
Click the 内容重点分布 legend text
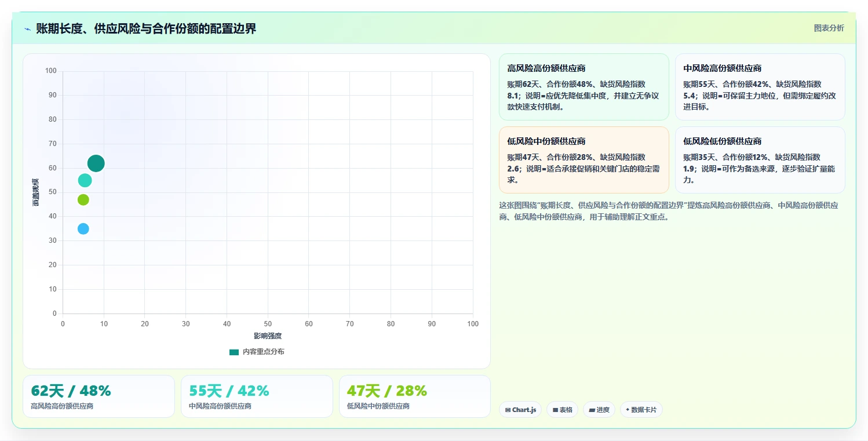pyautogui.click(x=263, y=352)
